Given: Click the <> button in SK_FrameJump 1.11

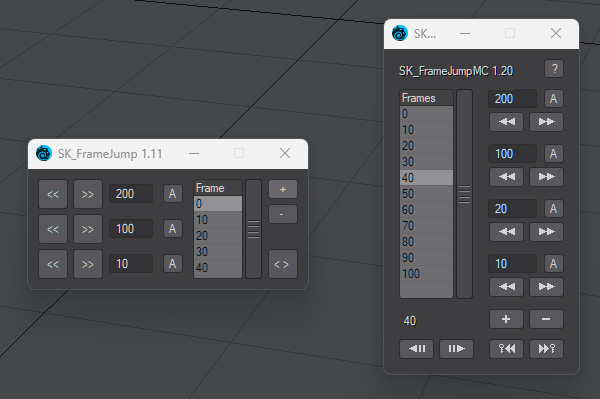Looking at the screenshot, I should click(283, 264).
